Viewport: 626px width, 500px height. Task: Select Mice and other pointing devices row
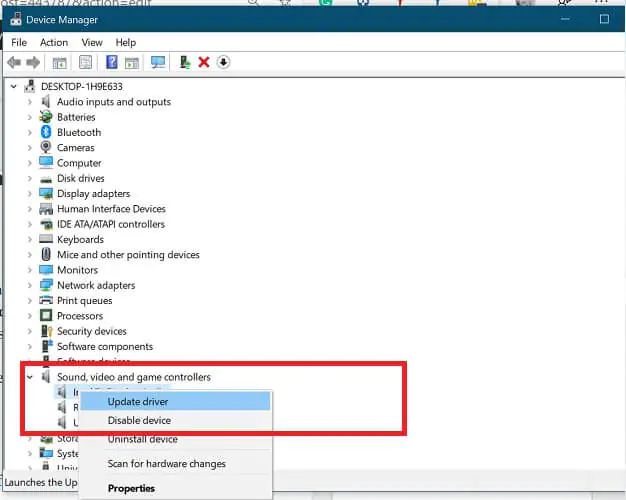128,255
